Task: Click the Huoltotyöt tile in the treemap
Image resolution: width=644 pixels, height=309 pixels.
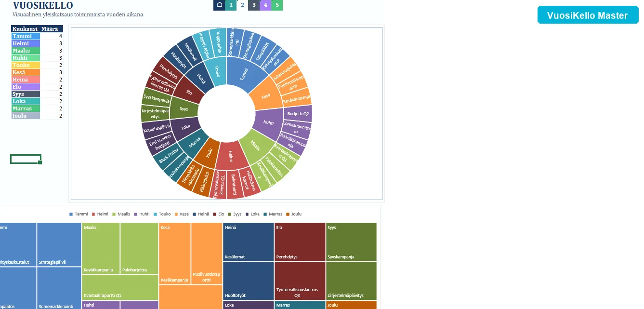Action: tap(249, 281)
